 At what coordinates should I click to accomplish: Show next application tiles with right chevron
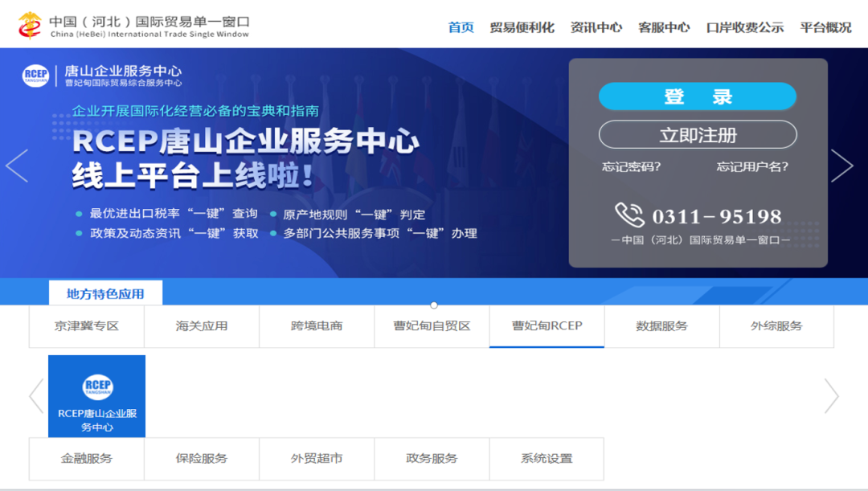coord(832,396)
